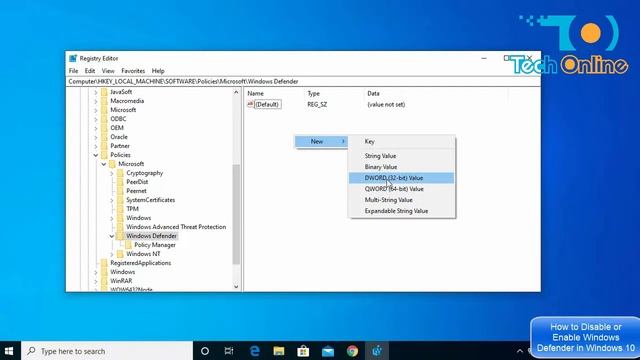Select the Peernet tree key
Image resolution: width=640 pixels, height=360 pixels.
[136, 191]
